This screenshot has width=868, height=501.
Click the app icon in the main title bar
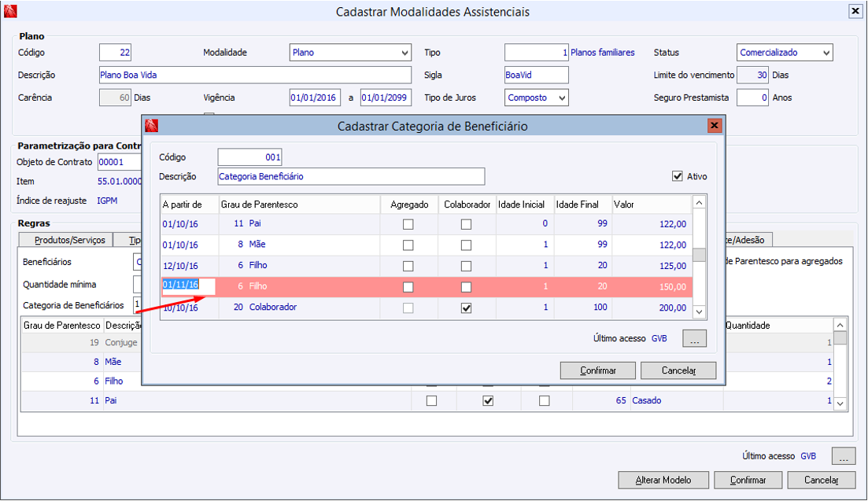click(9, 11)
